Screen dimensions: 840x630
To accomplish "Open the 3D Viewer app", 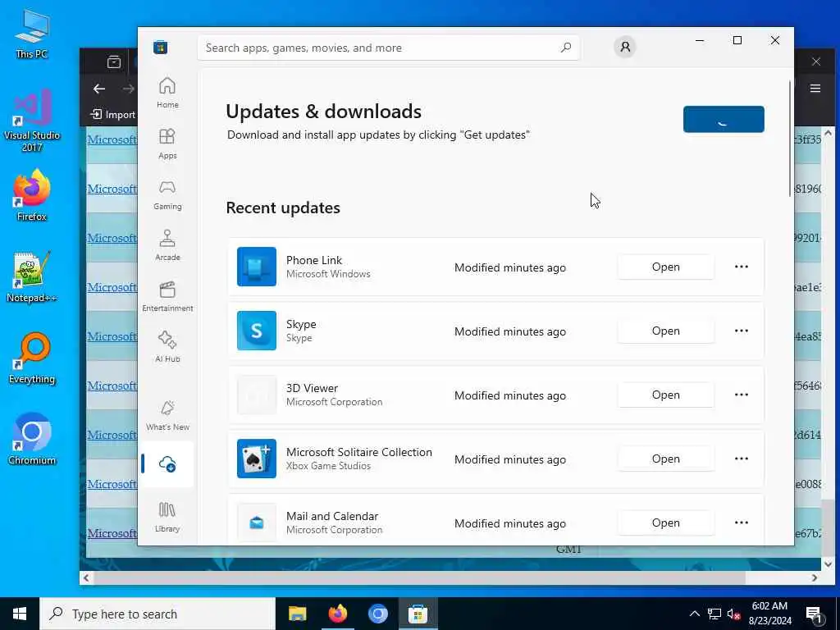I will (665, 395).
